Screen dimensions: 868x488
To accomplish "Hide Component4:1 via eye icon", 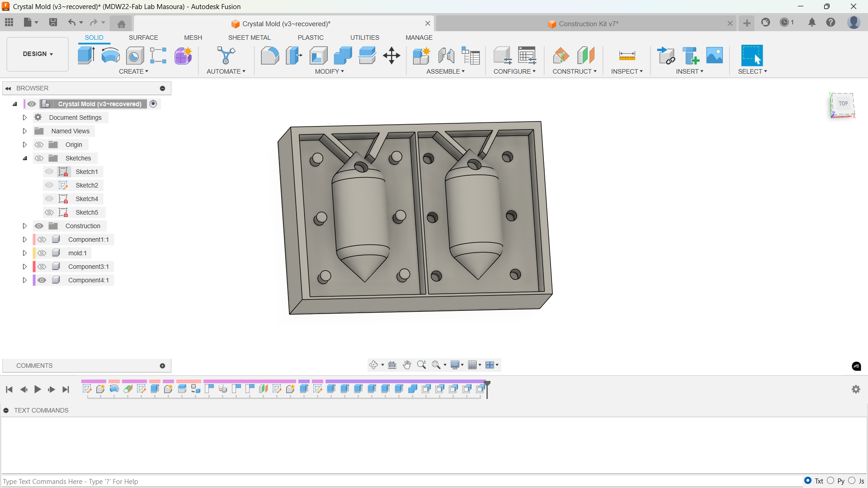I will pos(42,280).
